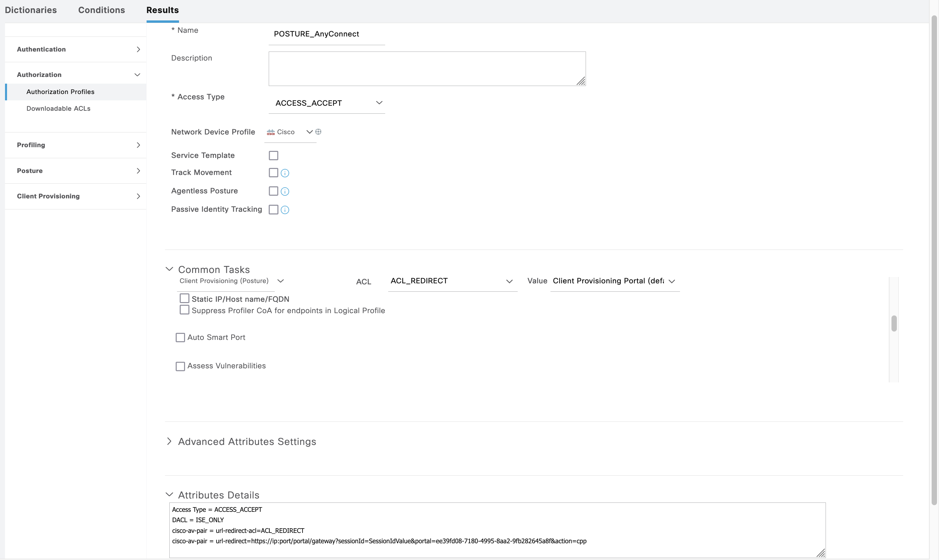Click Passive Identity Tracking info icon

tap(285, 210)
